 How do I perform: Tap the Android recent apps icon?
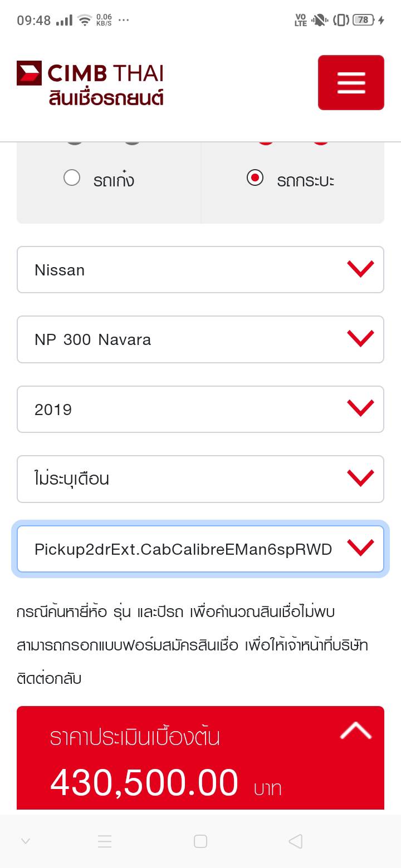pyautogui.click(x=105, y=841)
